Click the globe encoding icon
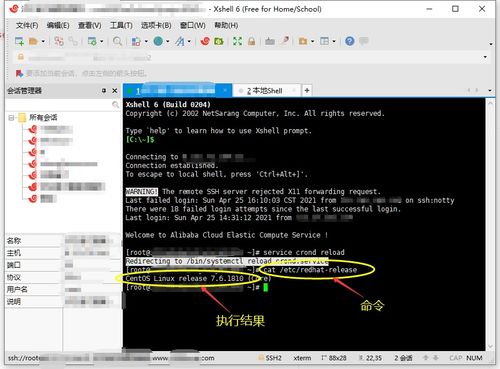Viewport: 500px width, 369px height. [158, 41]
